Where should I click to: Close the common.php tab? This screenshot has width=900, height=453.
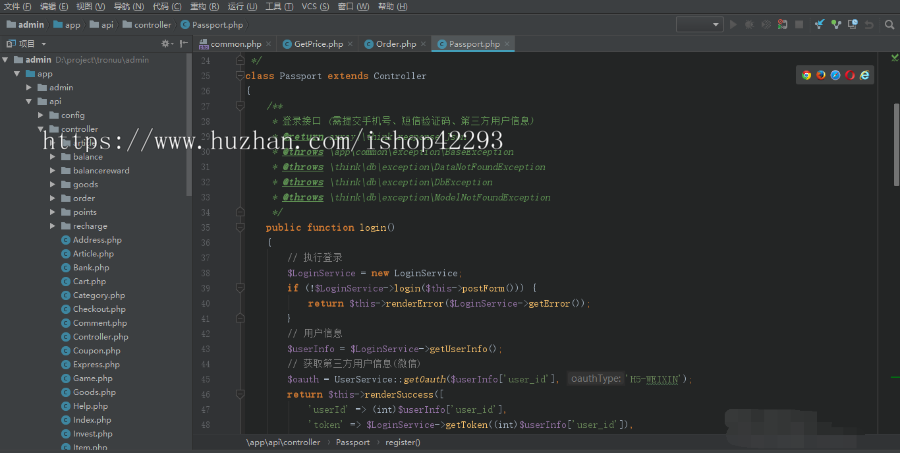pos(269,44)
